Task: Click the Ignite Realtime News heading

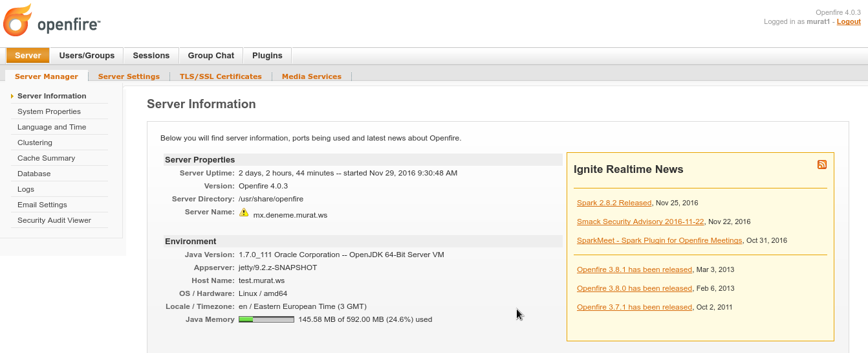Action: [x=629, y=169]
